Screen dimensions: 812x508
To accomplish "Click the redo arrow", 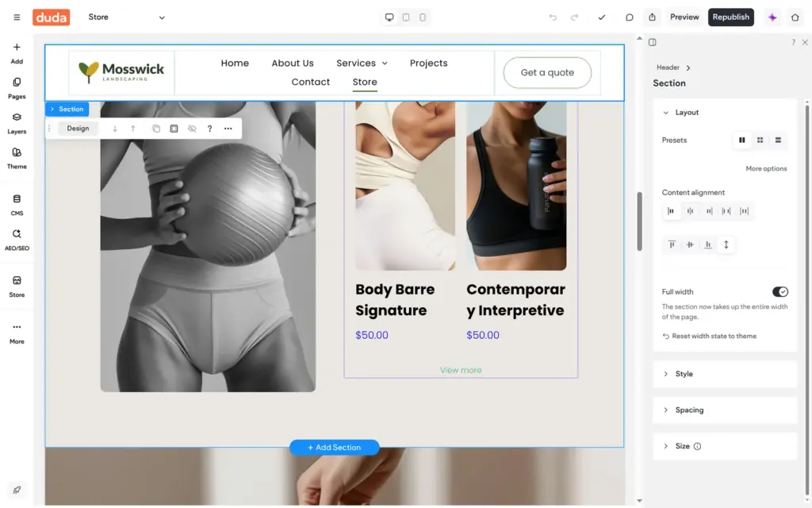I will point(574,17).
